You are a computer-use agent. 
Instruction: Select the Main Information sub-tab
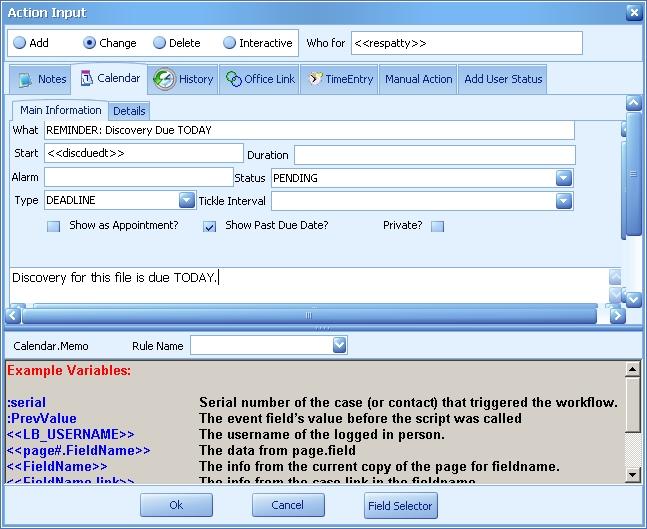[61, 110]
